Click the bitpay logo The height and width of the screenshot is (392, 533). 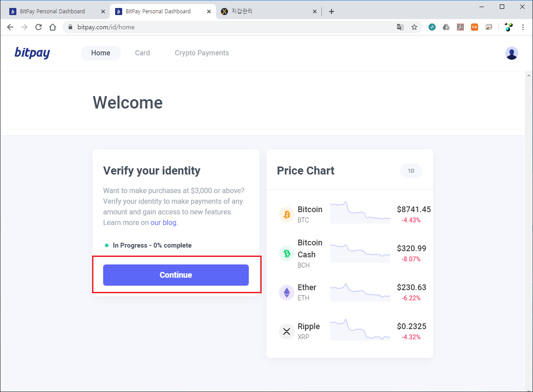coord(32,53)
